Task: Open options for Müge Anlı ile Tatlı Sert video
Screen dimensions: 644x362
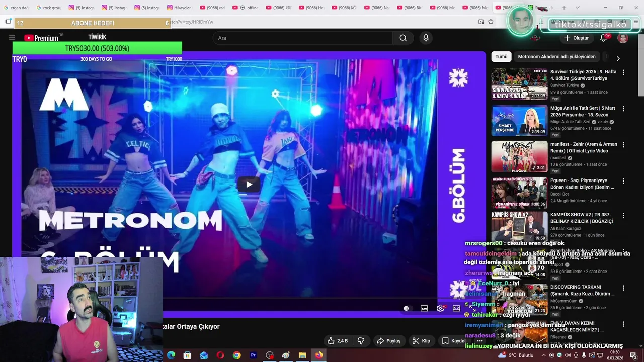Action: (623, 109)
